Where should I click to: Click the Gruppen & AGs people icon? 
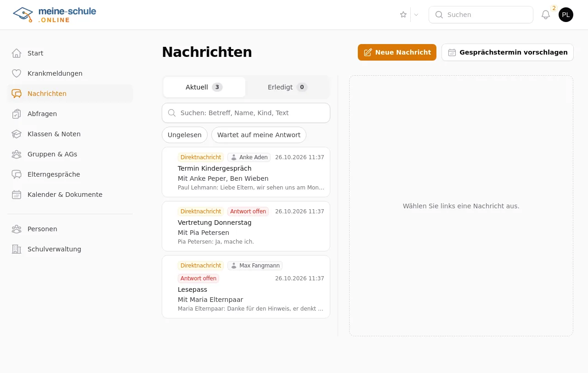click(17, 154)
